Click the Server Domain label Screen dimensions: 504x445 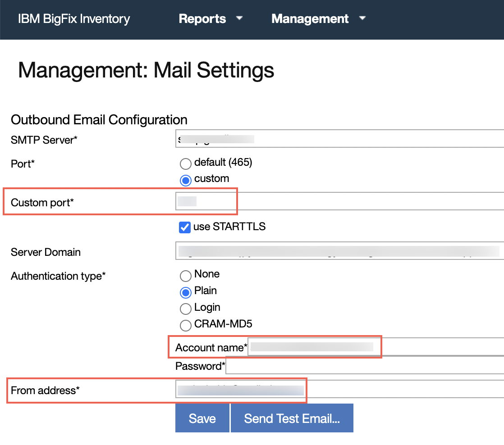click(46, 252)
